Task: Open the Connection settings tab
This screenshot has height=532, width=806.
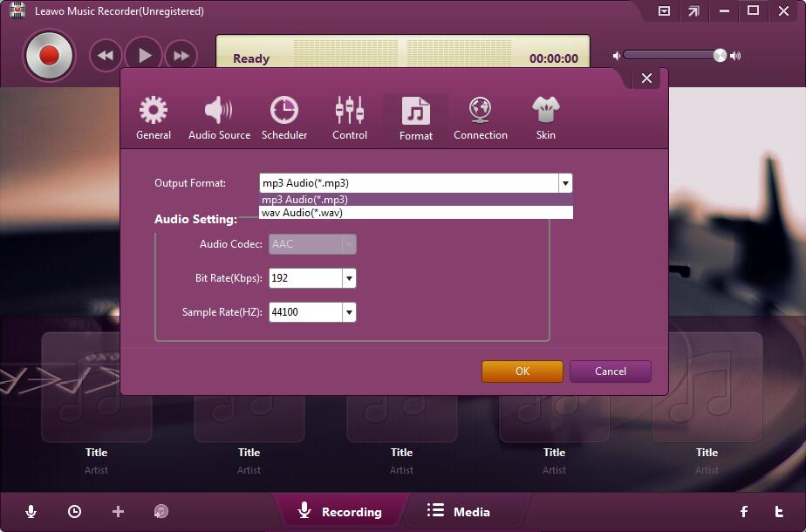Action: tap(480, 119)
